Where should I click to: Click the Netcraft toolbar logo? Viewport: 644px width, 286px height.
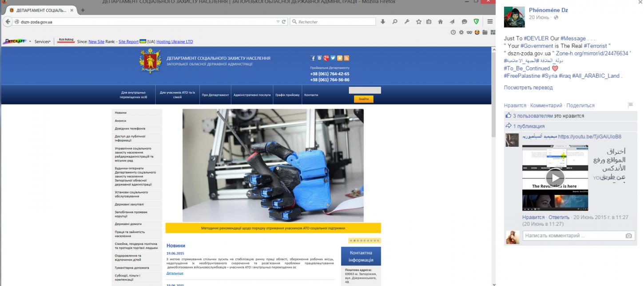[x=15, y=42]
